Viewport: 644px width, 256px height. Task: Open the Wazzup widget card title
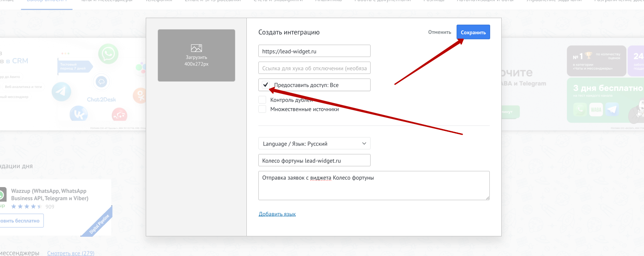(x=50, y=194)
